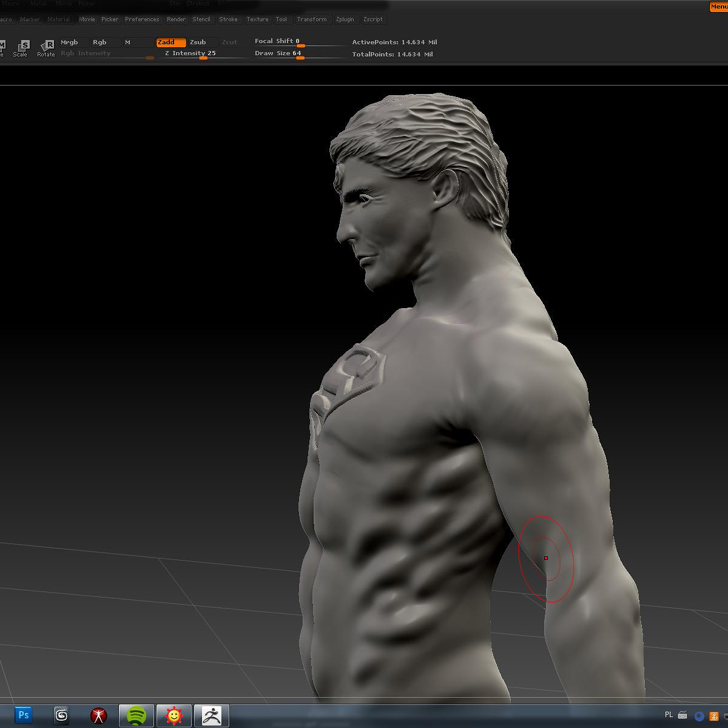Click the blue circle tray icon
This screenshot has width=728, height=728.
tap(699, 716)
